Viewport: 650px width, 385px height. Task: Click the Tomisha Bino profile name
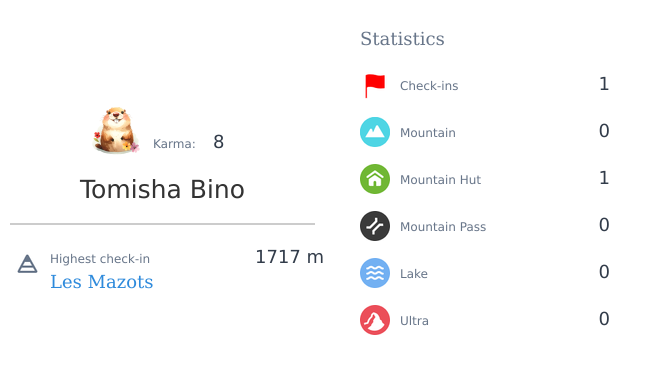point(162,189)
